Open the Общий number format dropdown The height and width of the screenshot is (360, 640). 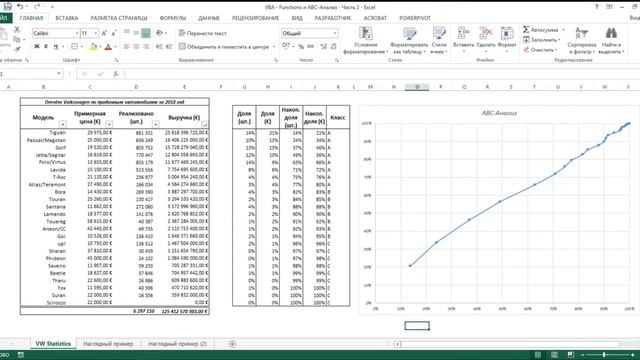(x=335, y=33)
